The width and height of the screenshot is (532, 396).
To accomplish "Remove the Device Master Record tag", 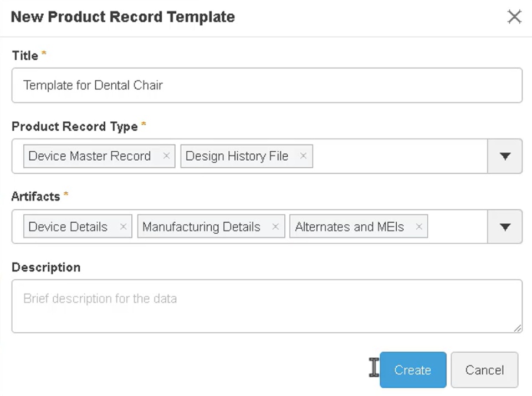I will (x=166, y=156).
